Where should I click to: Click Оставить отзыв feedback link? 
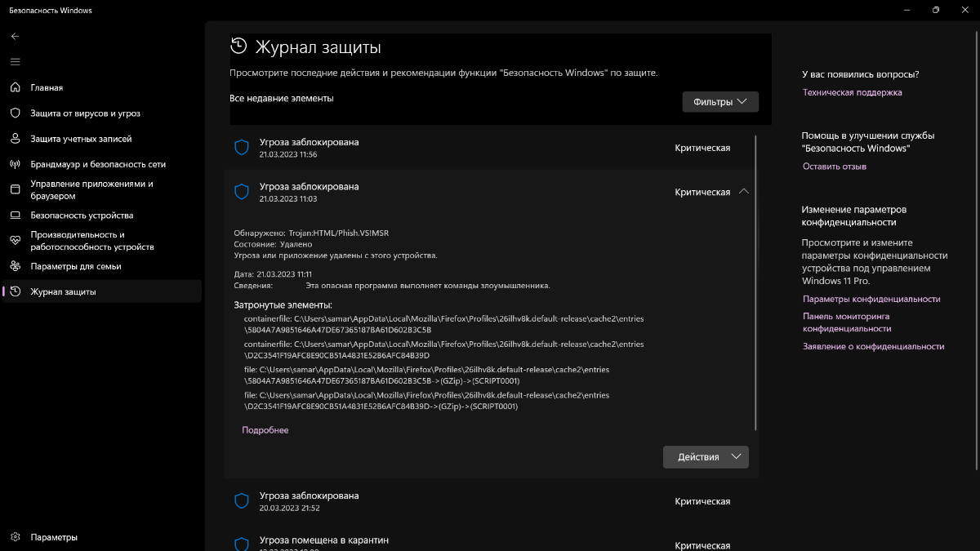pyautogui.click(x=835, y=167)
